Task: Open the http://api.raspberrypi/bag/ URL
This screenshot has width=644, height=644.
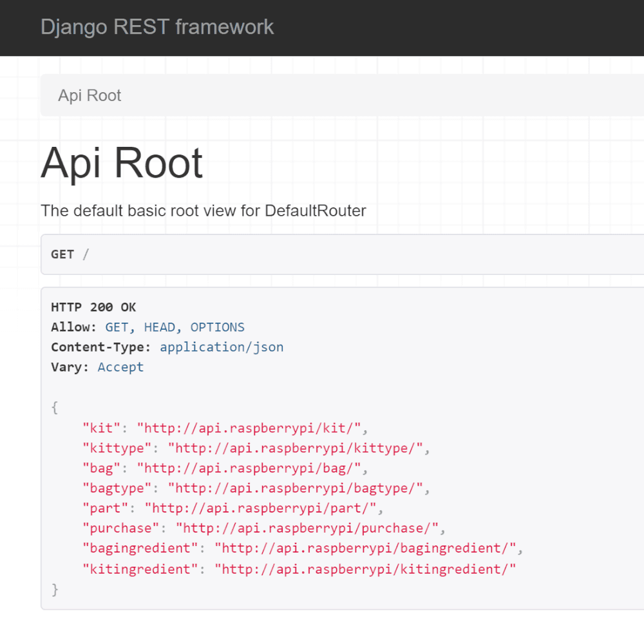Action: (252, 468)
